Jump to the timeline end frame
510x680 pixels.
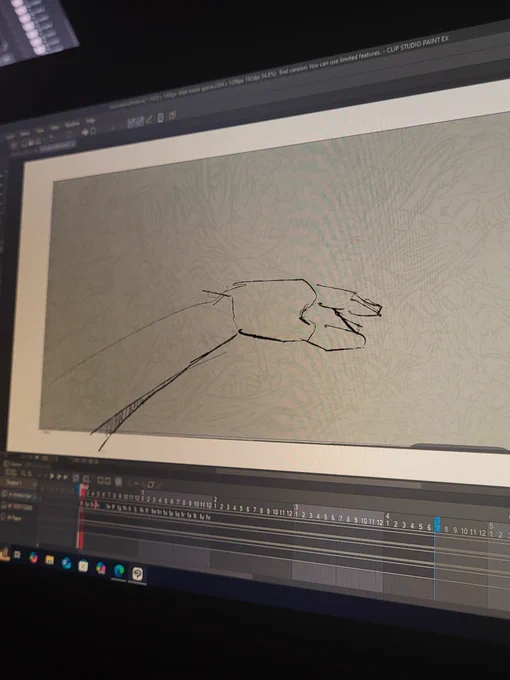tap(65, 477)
